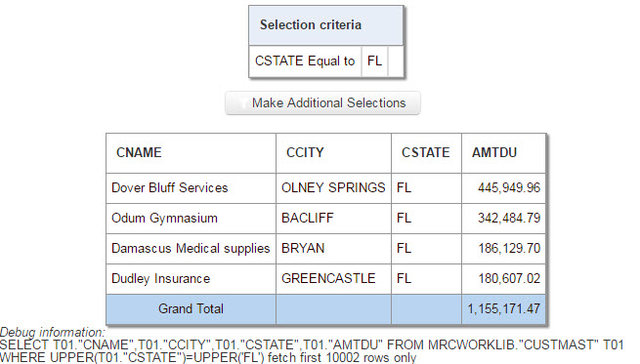
Task: Click the FL value in selection criteria
Action: (374, 61)
